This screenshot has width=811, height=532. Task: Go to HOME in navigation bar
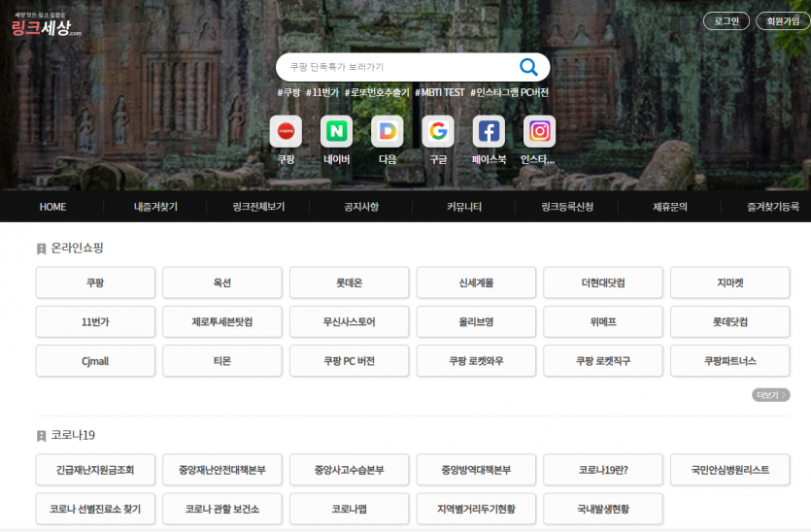(52, 207)
